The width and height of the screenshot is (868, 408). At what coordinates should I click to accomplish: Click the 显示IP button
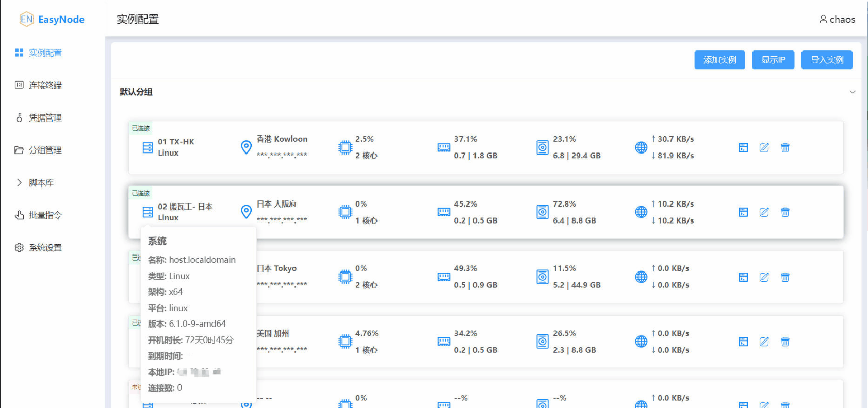[x=773, y=60]
